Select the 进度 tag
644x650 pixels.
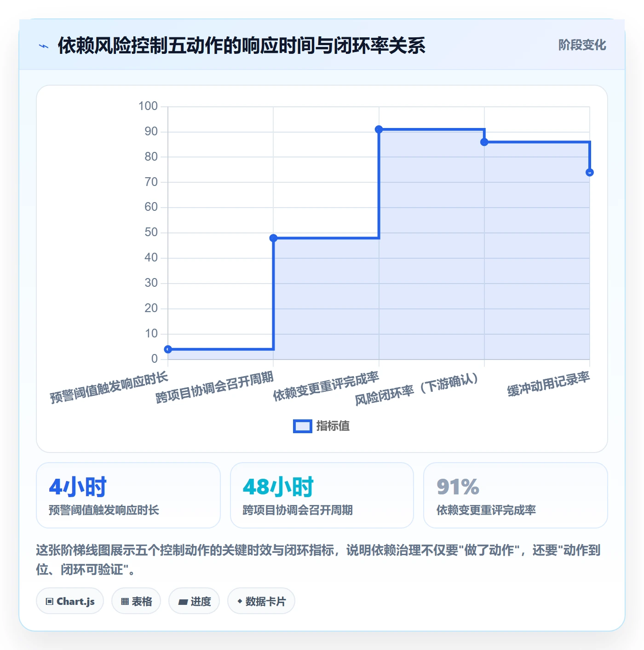[194, 601]
